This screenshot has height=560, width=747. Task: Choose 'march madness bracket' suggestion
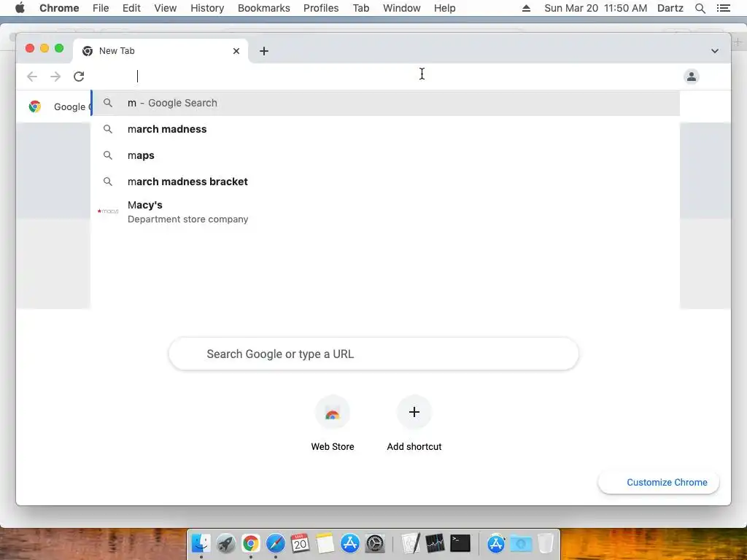tap(385, 182)
